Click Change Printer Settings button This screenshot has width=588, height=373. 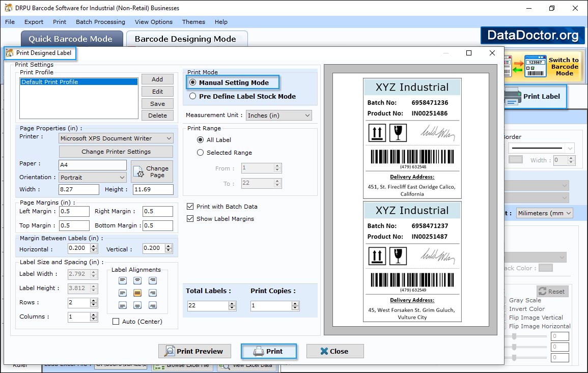coord(116,152)
